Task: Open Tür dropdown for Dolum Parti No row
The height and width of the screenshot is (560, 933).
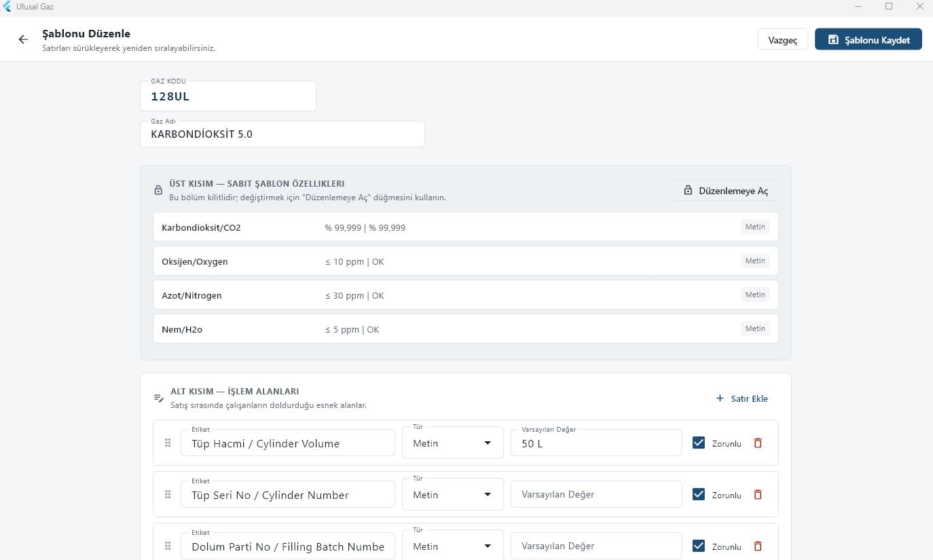Action: click(x=453, y=545)
